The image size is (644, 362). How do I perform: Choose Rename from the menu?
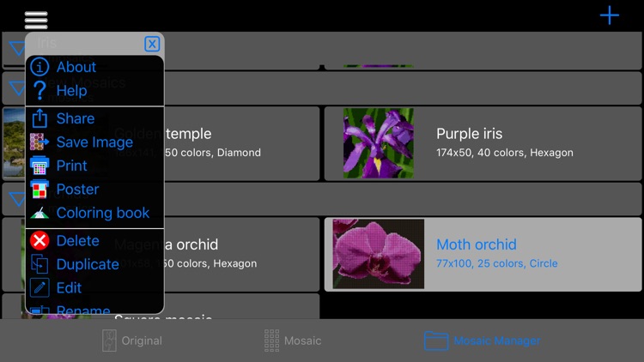tap(83, 310)
